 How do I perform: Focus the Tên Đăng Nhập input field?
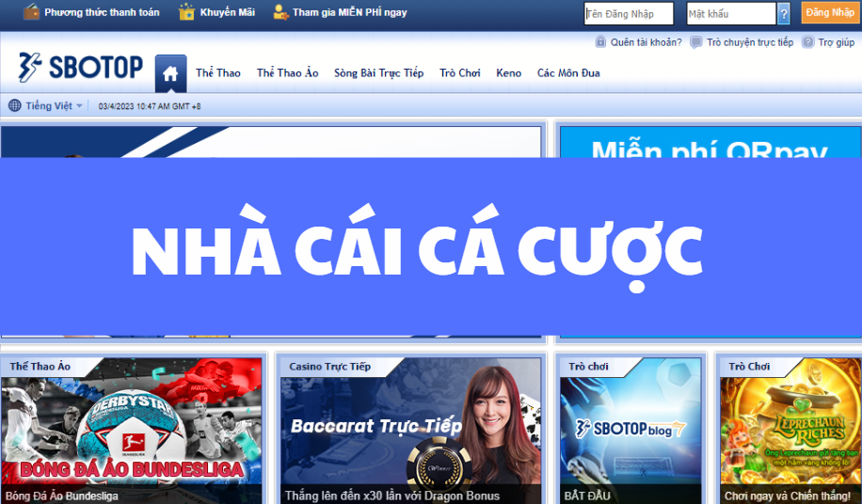pos(629,14)
